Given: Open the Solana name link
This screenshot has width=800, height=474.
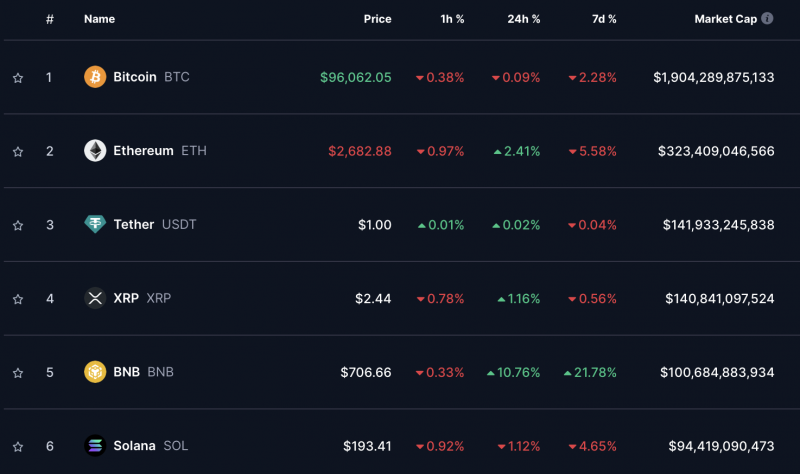Looking at the screenshot, I should [134, 445].
